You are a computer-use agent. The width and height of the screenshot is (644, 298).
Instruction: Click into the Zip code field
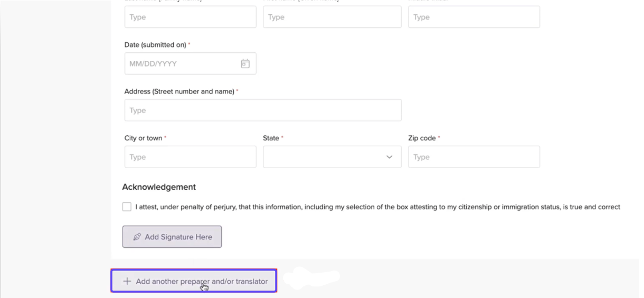tap(473, 157)
